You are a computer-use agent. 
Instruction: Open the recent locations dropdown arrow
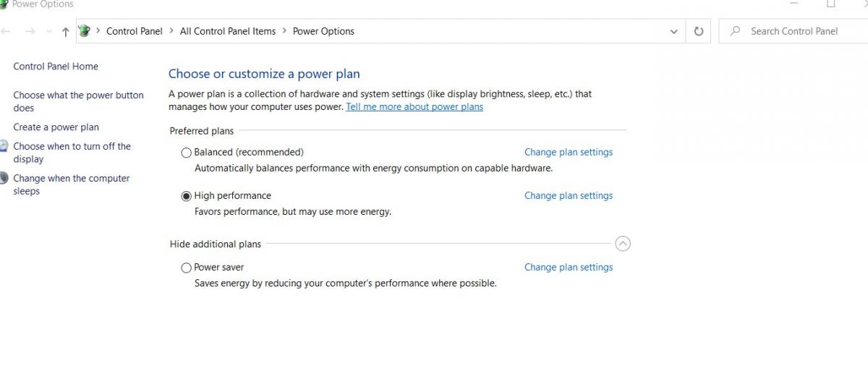[49, 31]
